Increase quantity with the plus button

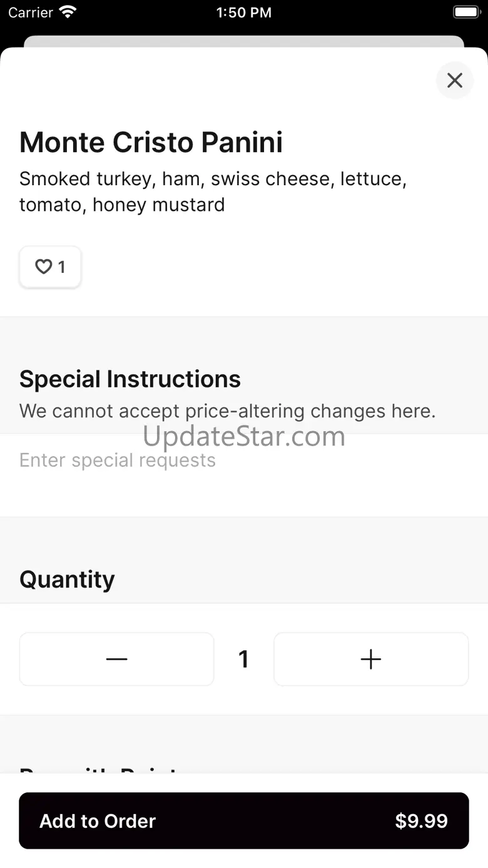(371, 659)
